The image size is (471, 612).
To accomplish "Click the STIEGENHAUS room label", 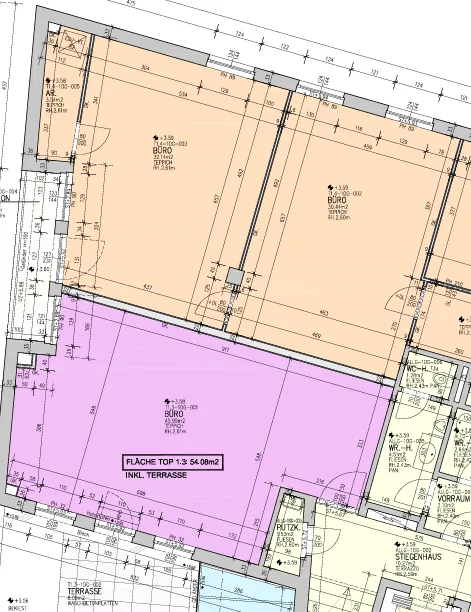I will (x=418, y=557).
